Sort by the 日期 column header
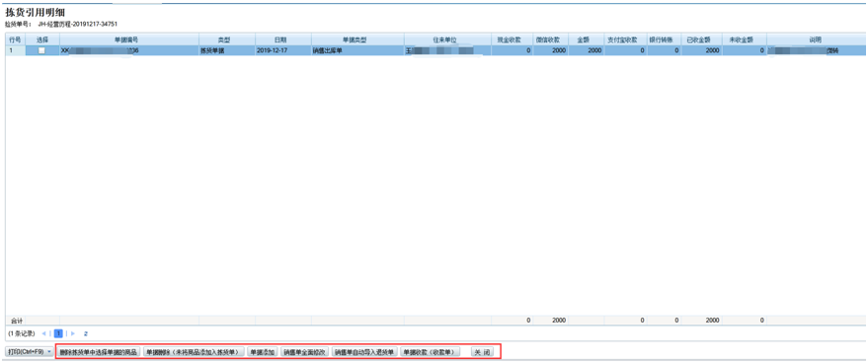The width and height of the screenshot is (868, 363). point(283,39)
